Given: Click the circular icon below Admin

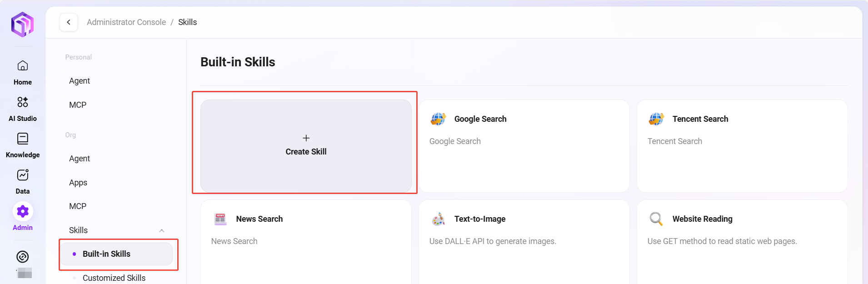Looking at the screenshot, I should pos(23,257).
